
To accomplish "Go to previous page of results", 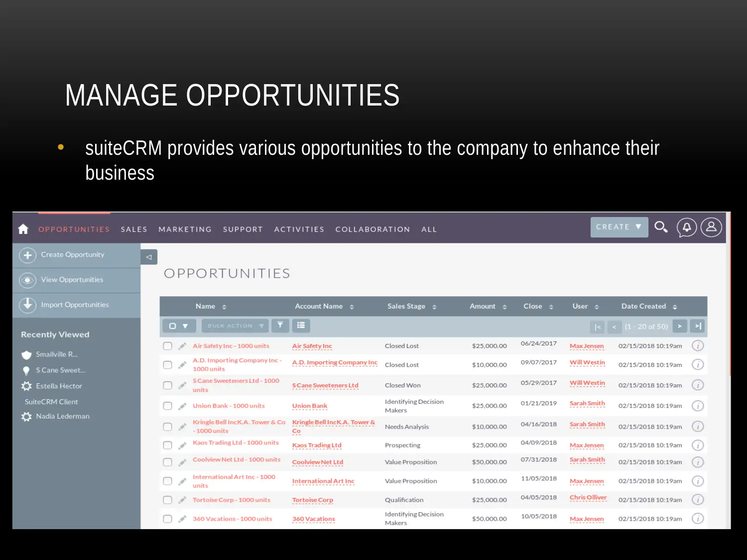I will point(614,327).
